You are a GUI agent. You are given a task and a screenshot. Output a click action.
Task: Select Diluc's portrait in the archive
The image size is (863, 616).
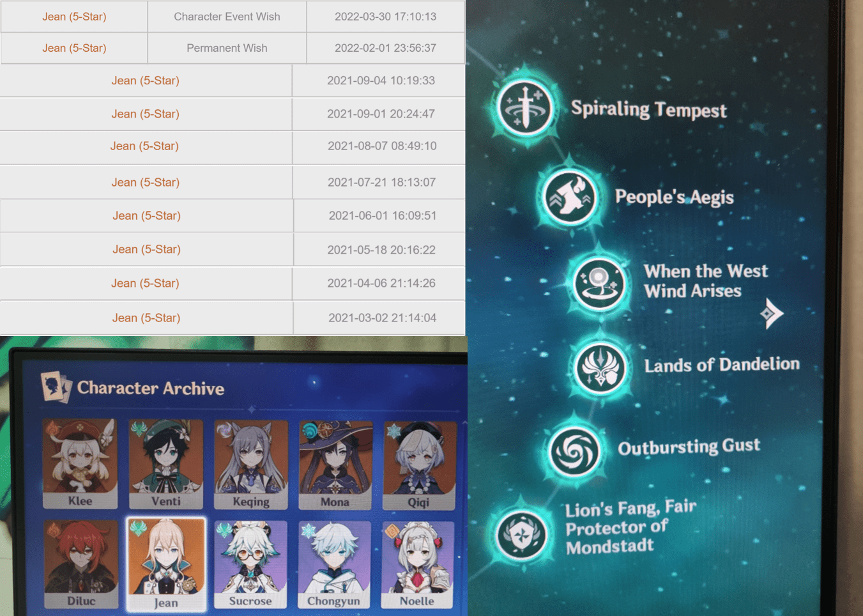pyautogui.click(x=81, y=564)
